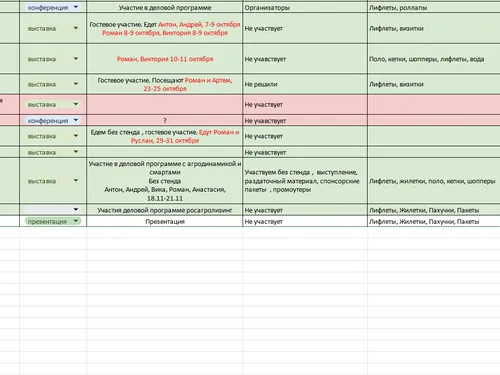This screenshot has width=500, height=375.
Task: Open конференция dropdown in the question mark row
Action: point(76,120)
